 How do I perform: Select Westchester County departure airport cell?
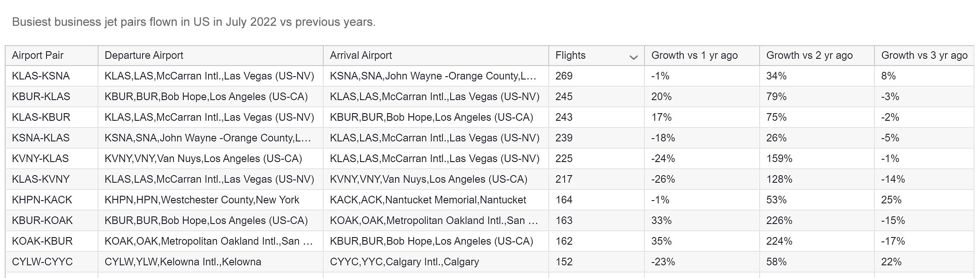pos(210,200)
